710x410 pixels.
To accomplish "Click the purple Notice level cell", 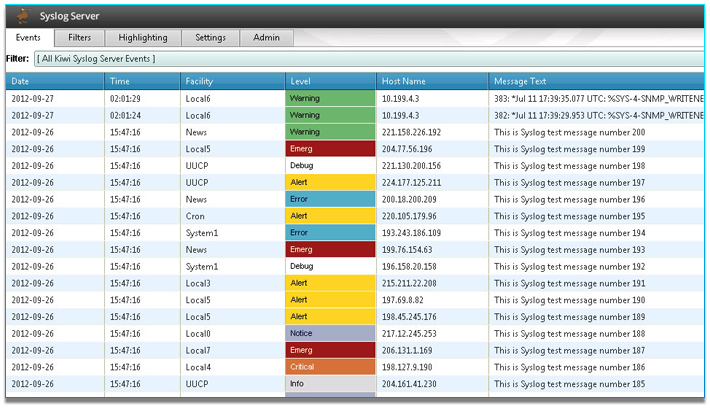I will 330,334.
